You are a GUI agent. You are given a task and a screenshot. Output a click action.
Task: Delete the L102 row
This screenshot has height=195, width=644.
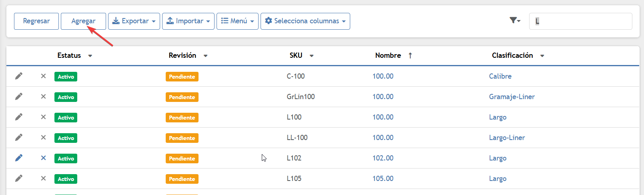(43, 158)
